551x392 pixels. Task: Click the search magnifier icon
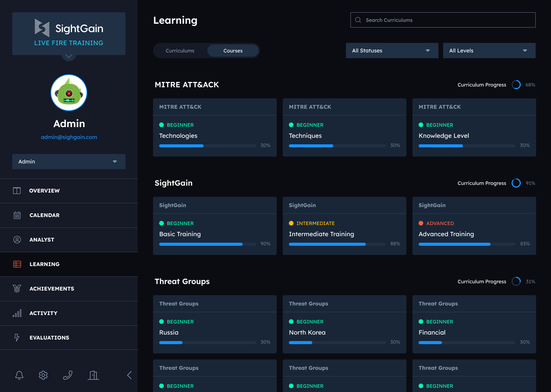358,20
